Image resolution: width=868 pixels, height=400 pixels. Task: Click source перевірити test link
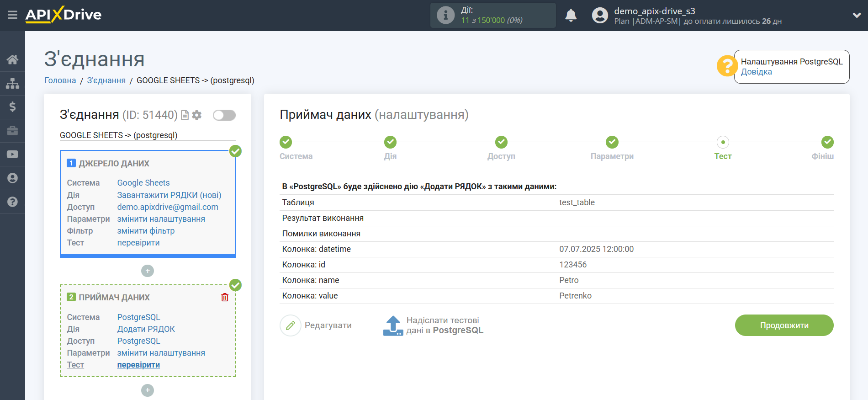pyautogui.click(x=138, y=243)
